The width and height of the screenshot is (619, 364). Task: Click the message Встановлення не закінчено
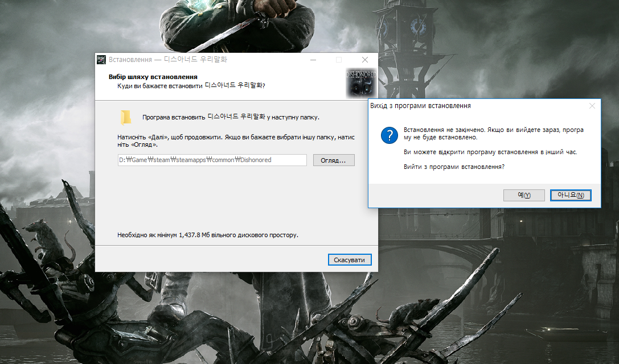pyautogui.click(x=494, y=134)
